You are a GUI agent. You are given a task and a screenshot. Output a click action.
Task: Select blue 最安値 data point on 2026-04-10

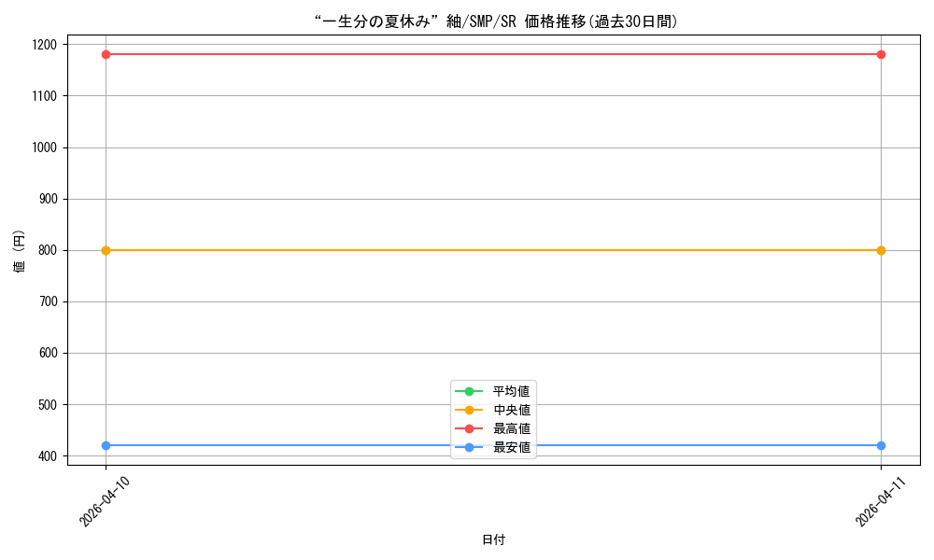tap(106, 446)
